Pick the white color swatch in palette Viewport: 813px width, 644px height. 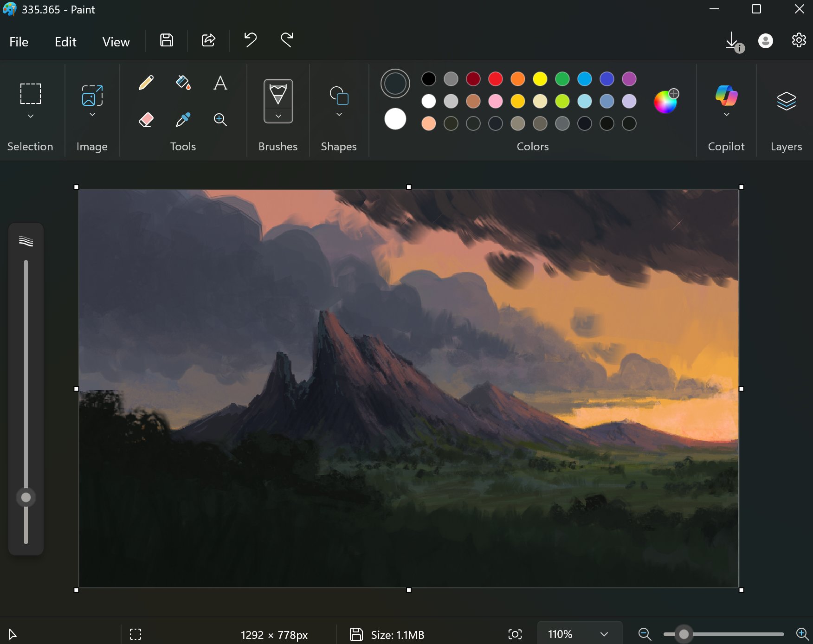coord(429,101)
